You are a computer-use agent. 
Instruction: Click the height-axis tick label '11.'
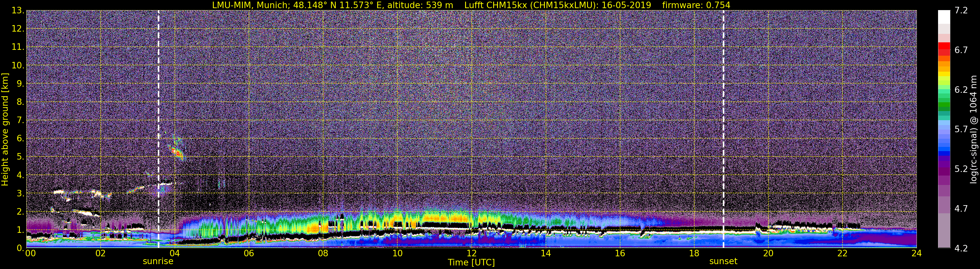[x=18, y=47]
